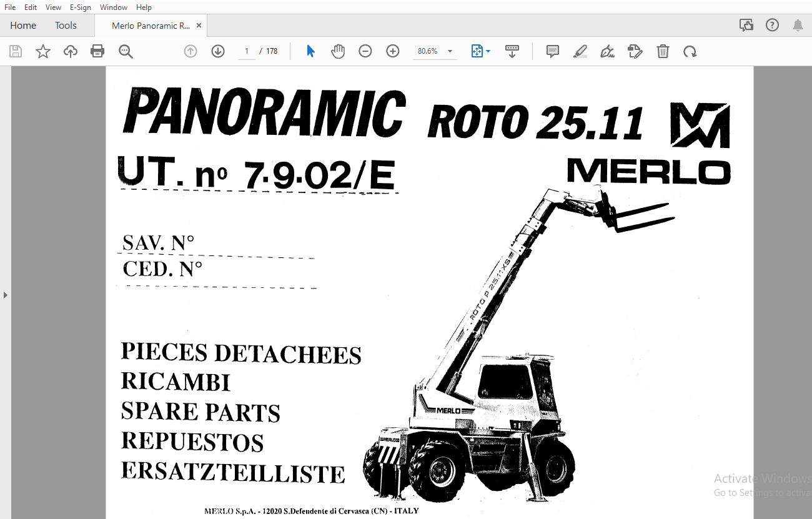Screen dimensions: 812x519
Task: Click the MERLO logo text
Action: click(649, 172)
